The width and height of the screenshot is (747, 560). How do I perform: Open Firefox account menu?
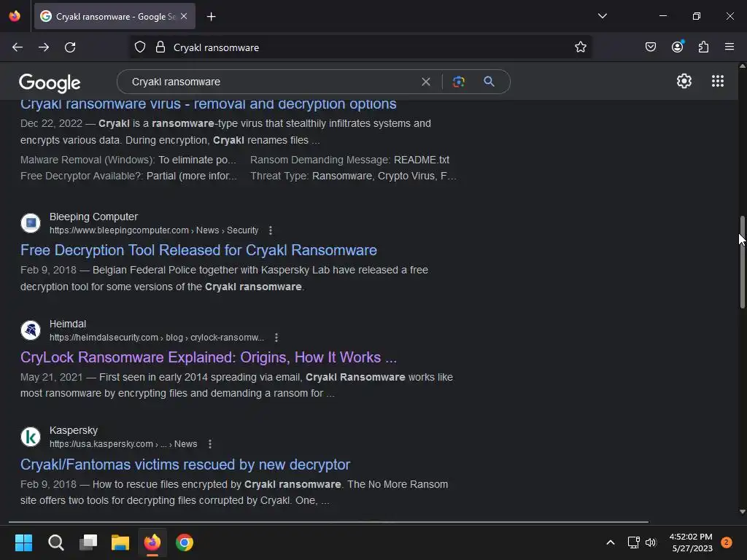[x=677, y=47]
